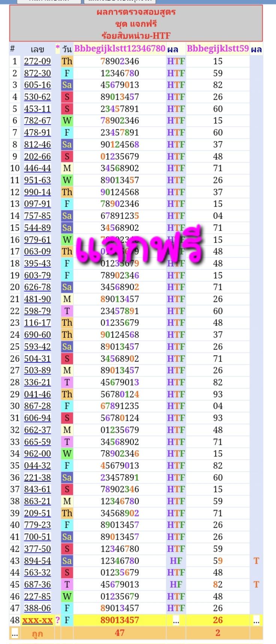The image size is (276, 644).
Task: Click the ellipsis in row 48's last column
Action: [256, 620]
